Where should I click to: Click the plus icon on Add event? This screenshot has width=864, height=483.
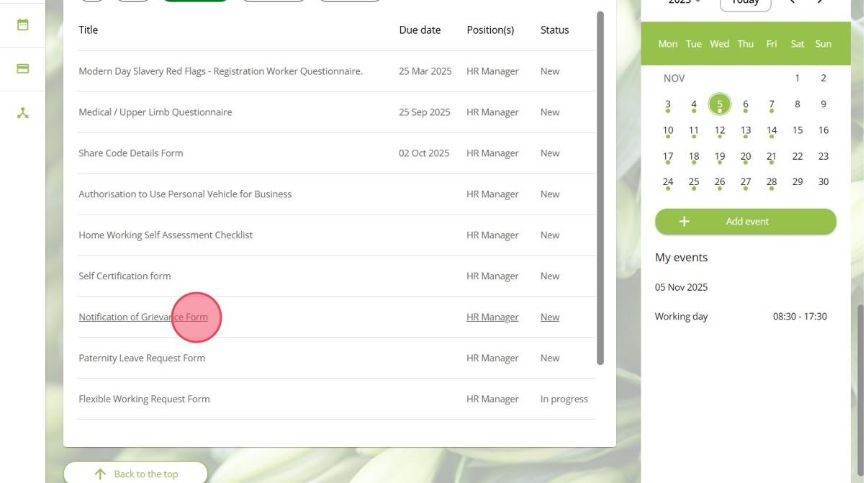(684, 221)
